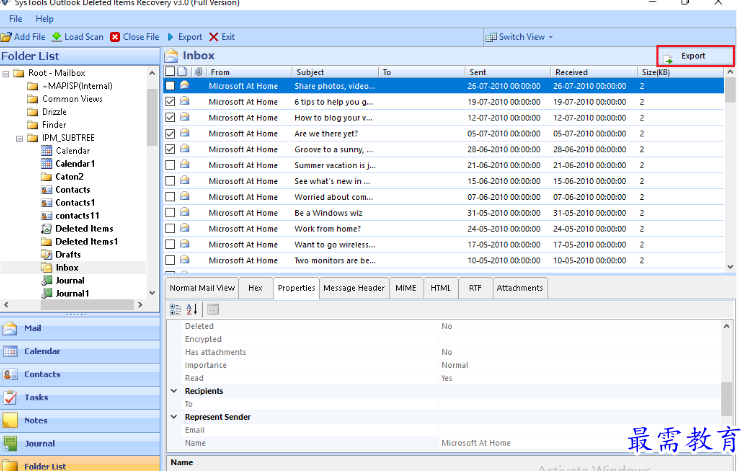
Task: Click the Load Scan toolbar icon
Action: [x=57, y=37]
